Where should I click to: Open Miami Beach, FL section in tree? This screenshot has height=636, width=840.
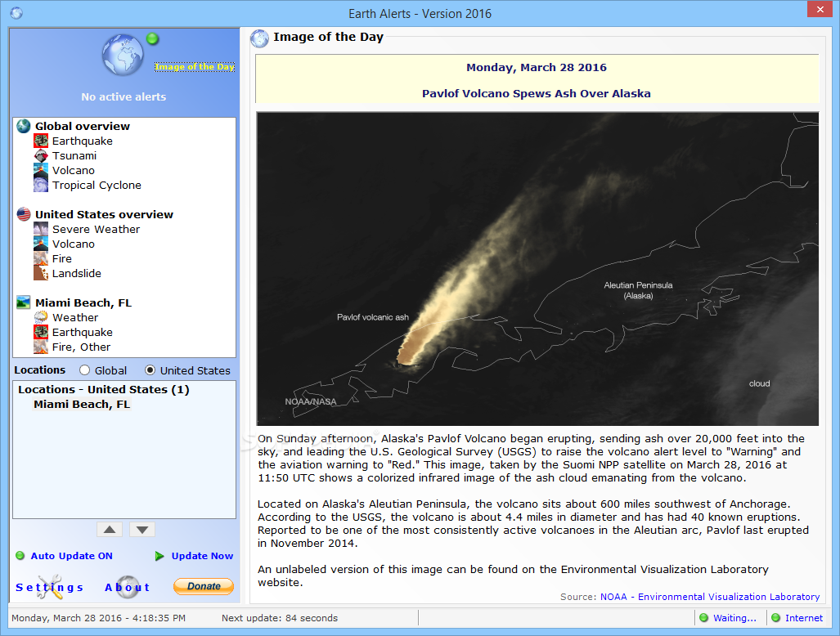point(83,302)
